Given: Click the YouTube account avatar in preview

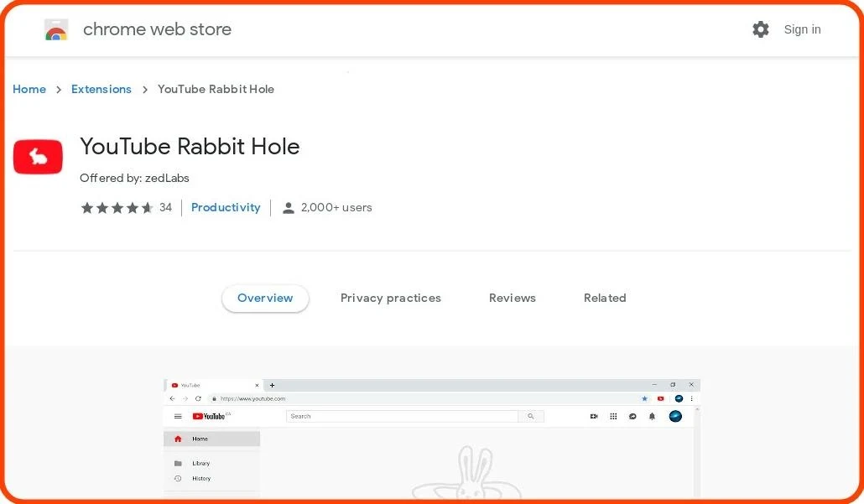Looking at the screenshot, I should tap(675, 417).
